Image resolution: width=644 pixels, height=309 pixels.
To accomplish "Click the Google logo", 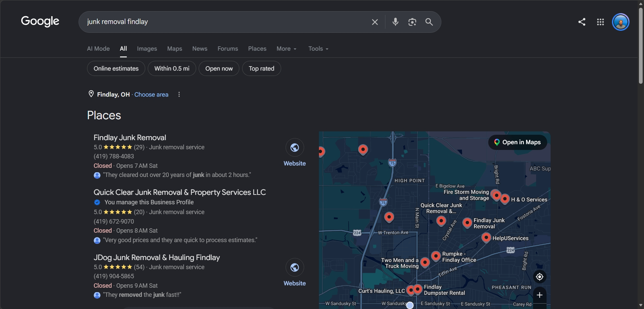I will (40, 21).
